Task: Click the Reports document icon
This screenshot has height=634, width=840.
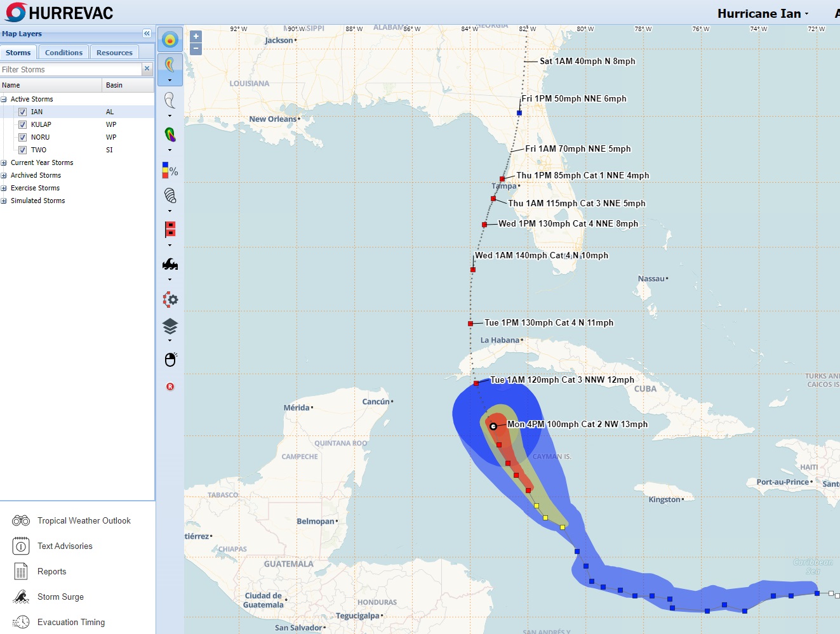Action: point(21,571)
